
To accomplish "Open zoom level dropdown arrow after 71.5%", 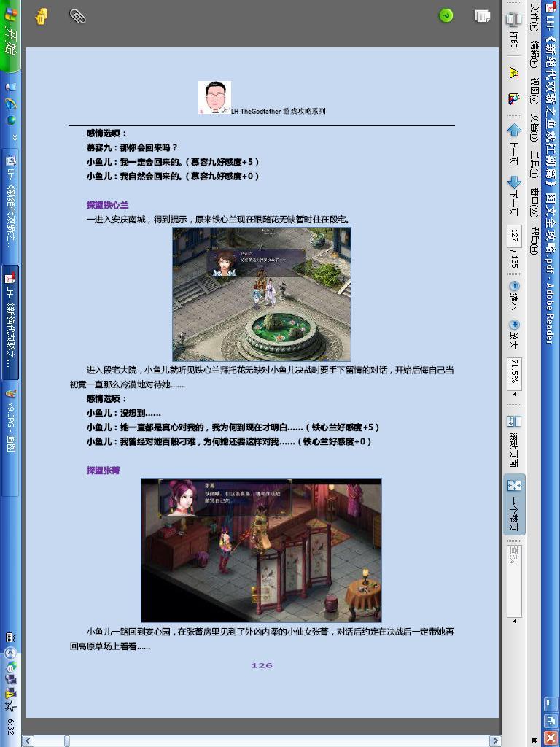I will pos(514,395).
